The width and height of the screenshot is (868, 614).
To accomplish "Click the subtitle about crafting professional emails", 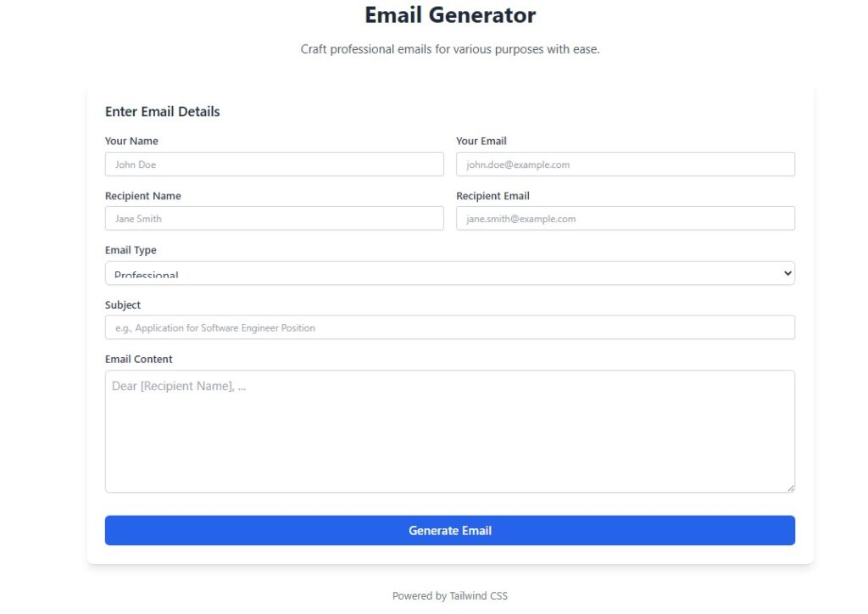I will pos(449,48).
